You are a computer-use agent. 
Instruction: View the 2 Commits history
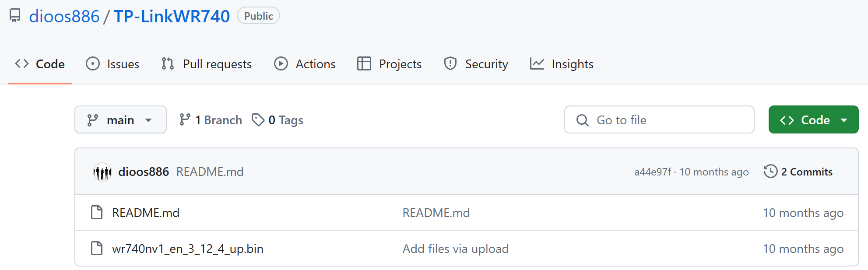806,172
